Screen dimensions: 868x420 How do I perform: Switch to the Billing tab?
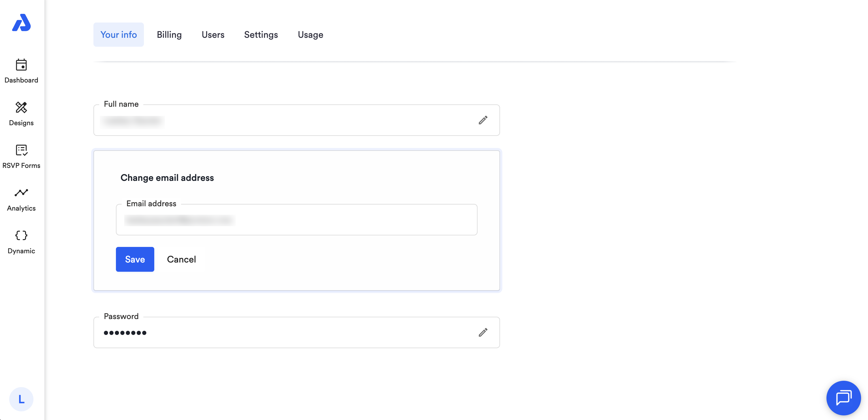coord(169,35)
